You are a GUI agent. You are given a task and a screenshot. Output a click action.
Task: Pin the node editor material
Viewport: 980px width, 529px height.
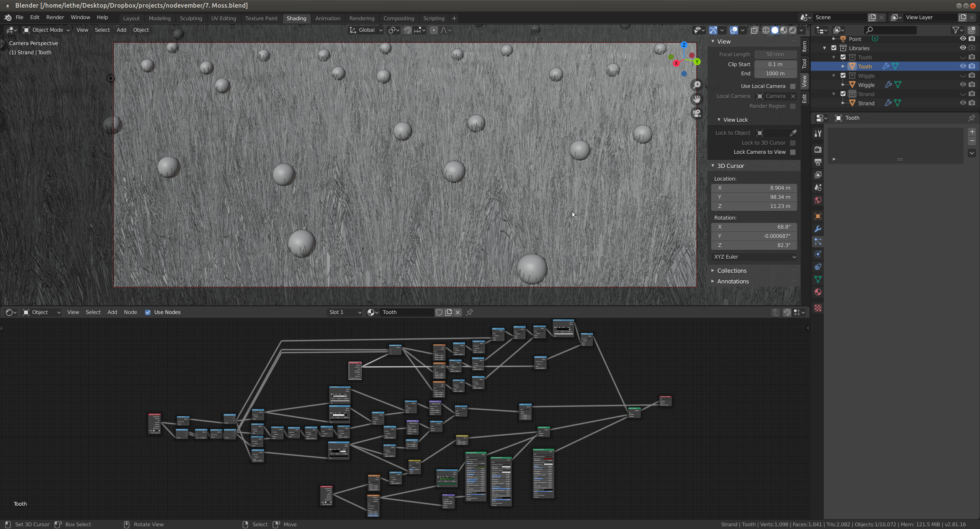(x=470, y=312)
